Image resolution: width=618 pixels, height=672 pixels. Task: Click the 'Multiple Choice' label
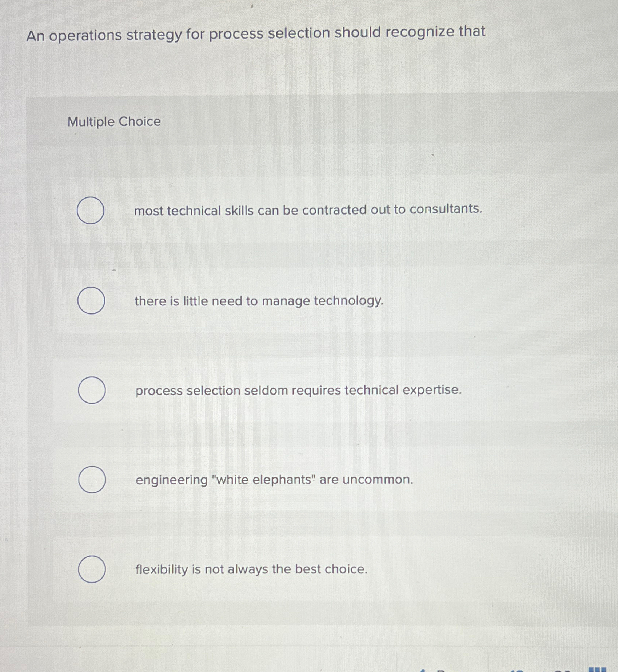coord(113,122)
